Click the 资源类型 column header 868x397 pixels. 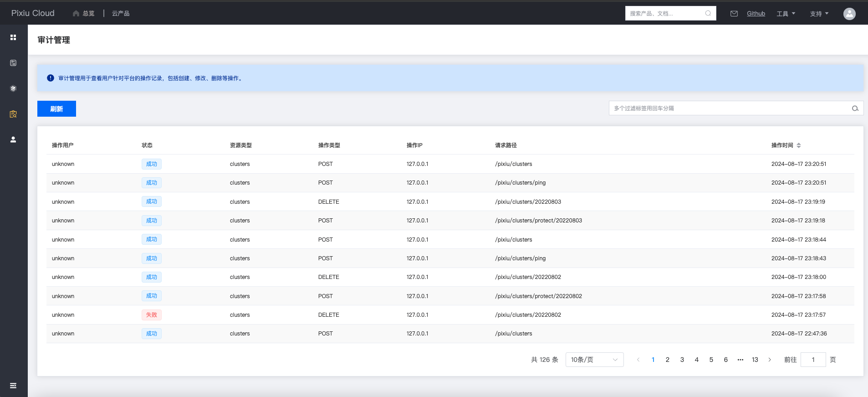pos(241,145)
